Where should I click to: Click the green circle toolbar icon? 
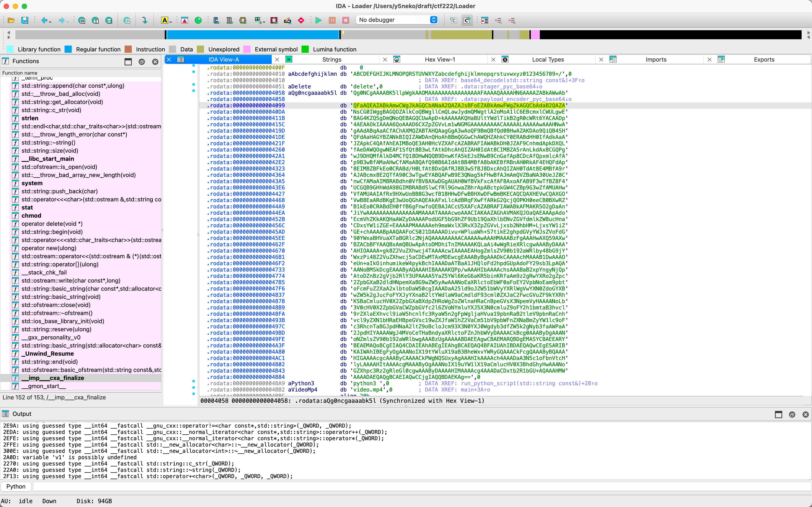(198, 21)
